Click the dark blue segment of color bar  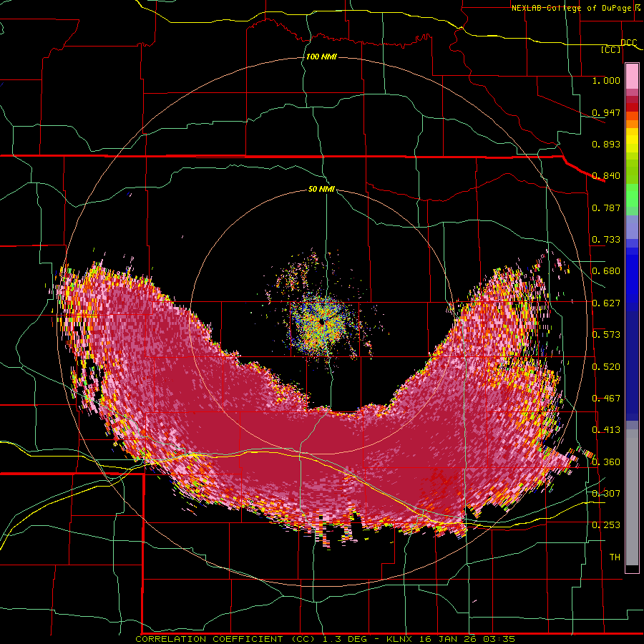coord(632,366)
